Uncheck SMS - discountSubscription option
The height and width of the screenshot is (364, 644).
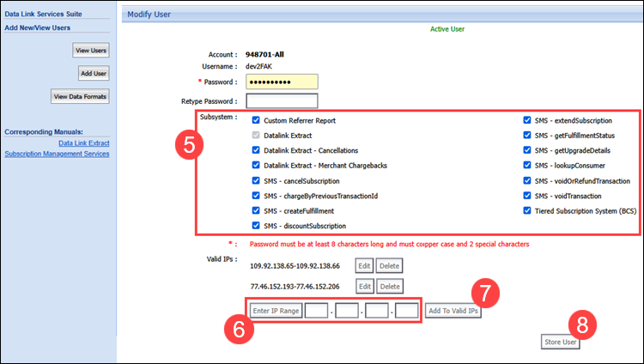click(x=257, y=226)
